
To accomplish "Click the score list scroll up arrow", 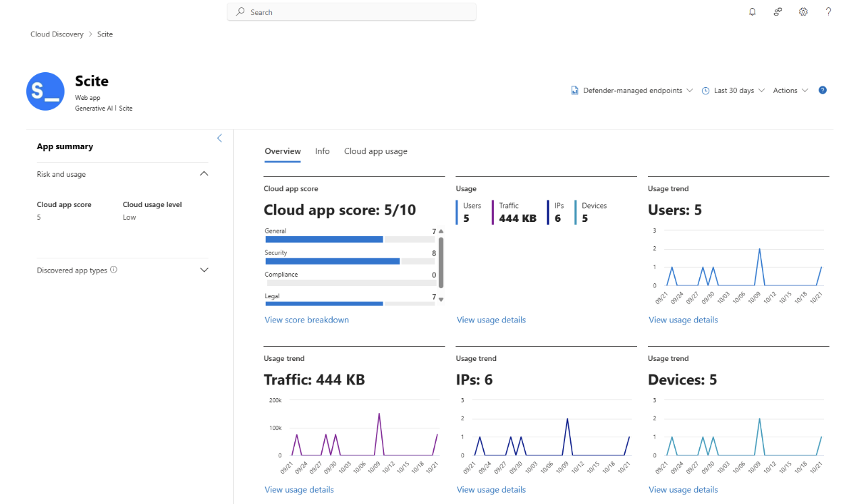I will (441, 231).
